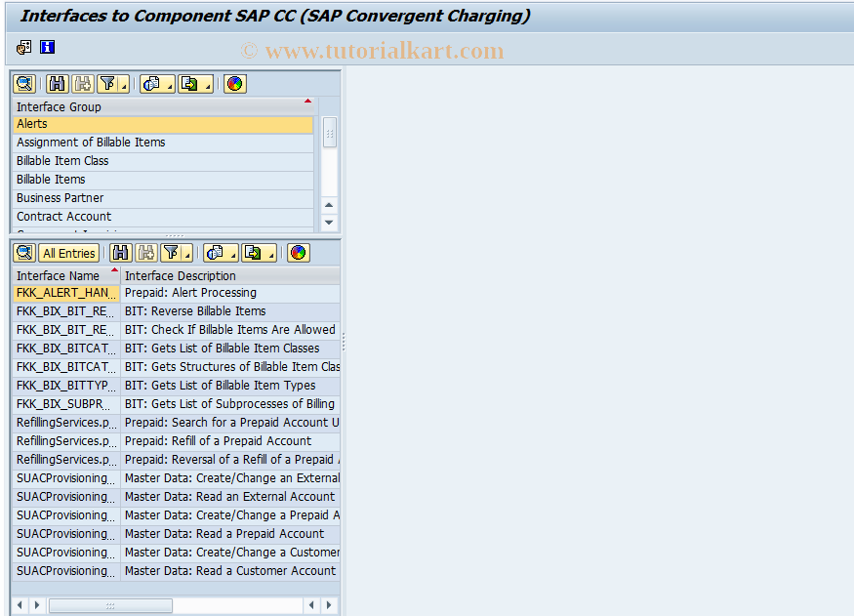
Task: Click Details icon in Interface Group toolbar
Action: click(x=24, y=84)
